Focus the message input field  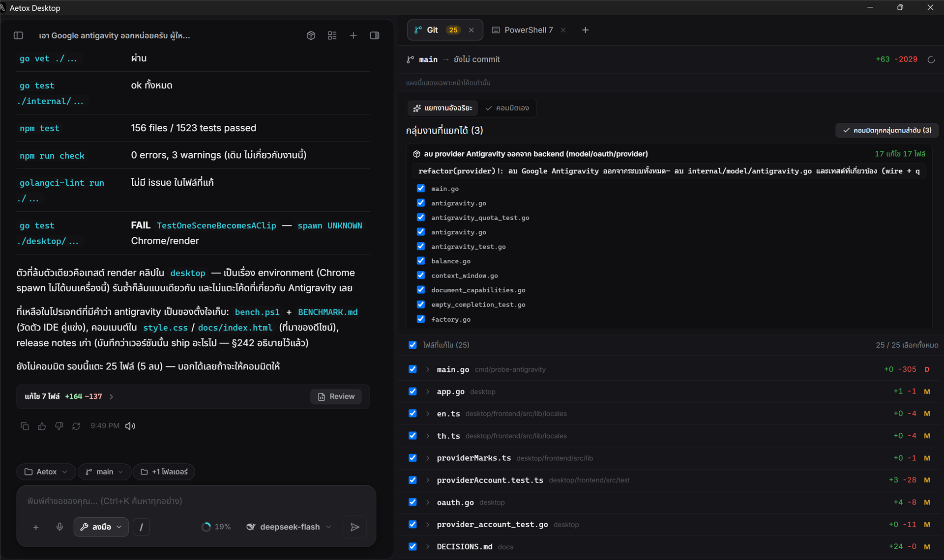pyautogui.click(x=196, y=501)
